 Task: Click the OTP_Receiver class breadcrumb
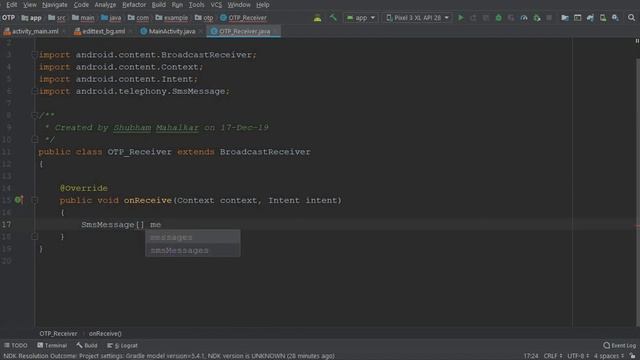click(x=243, y=18)
